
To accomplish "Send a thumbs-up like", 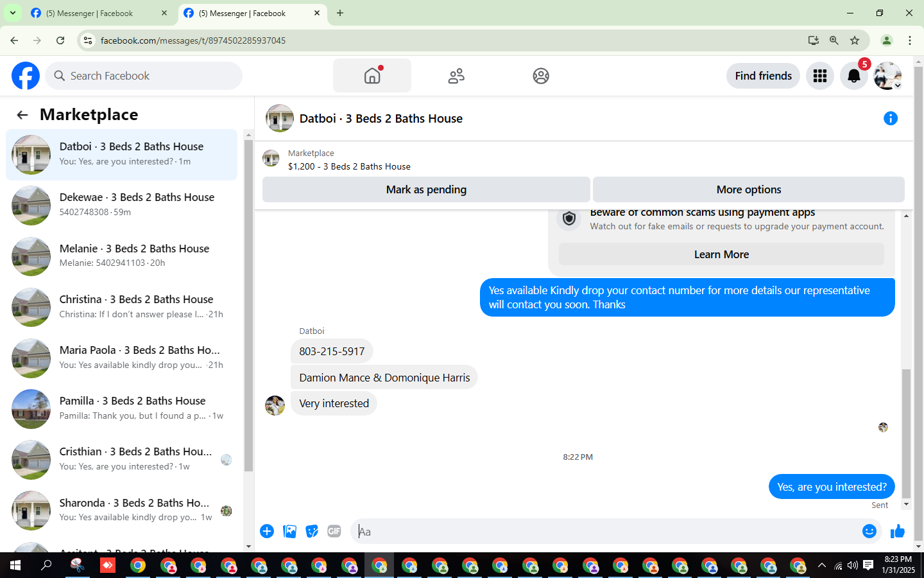I will pos(898,531).
